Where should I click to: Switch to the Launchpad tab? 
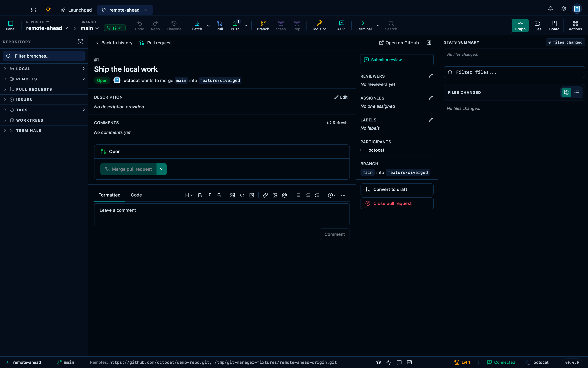(76, 10)
